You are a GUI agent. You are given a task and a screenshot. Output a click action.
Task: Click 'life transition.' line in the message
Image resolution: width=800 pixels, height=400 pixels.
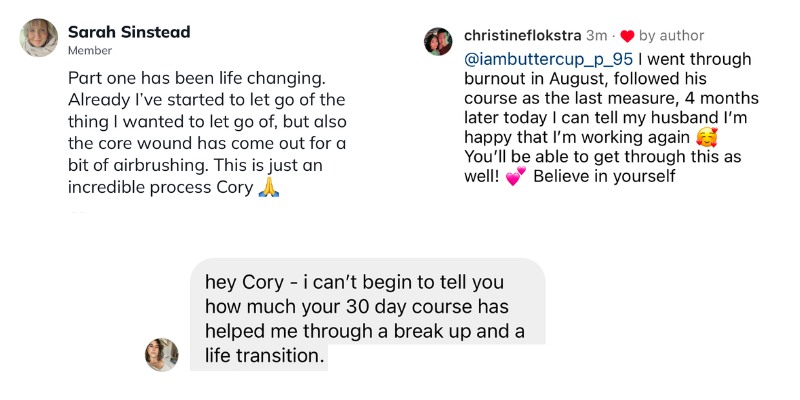(265, 354)
